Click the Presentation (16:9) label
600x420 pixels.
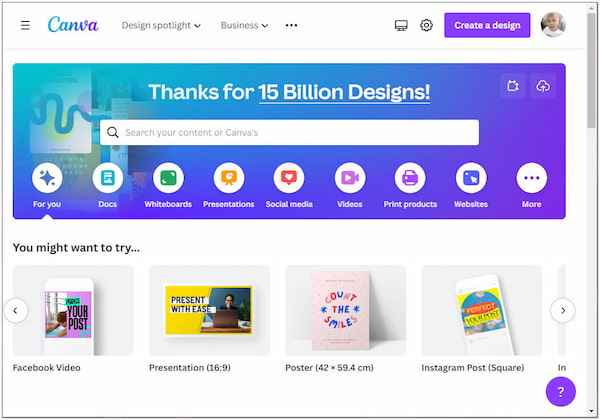[x=190, y=368]
